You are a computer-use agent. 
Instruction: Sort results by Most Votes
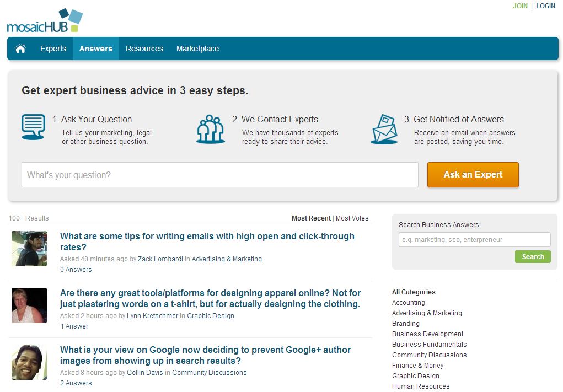click(352, 218)
